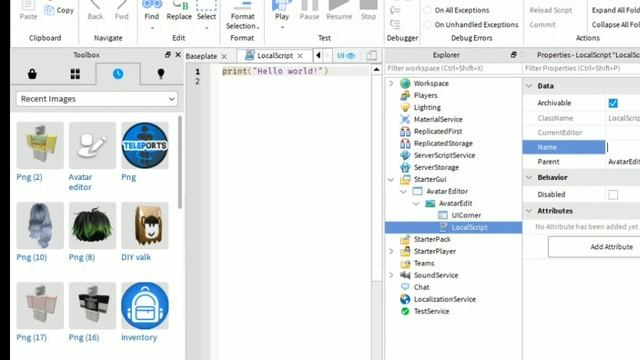Select MaterialService in Explorer
This screenshot has width=640, height=360.
[438, 119]
